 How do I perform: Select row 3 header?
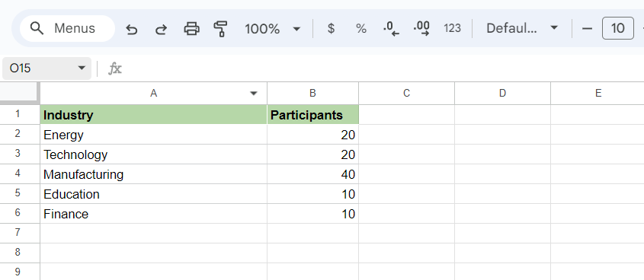click(20, 154)
